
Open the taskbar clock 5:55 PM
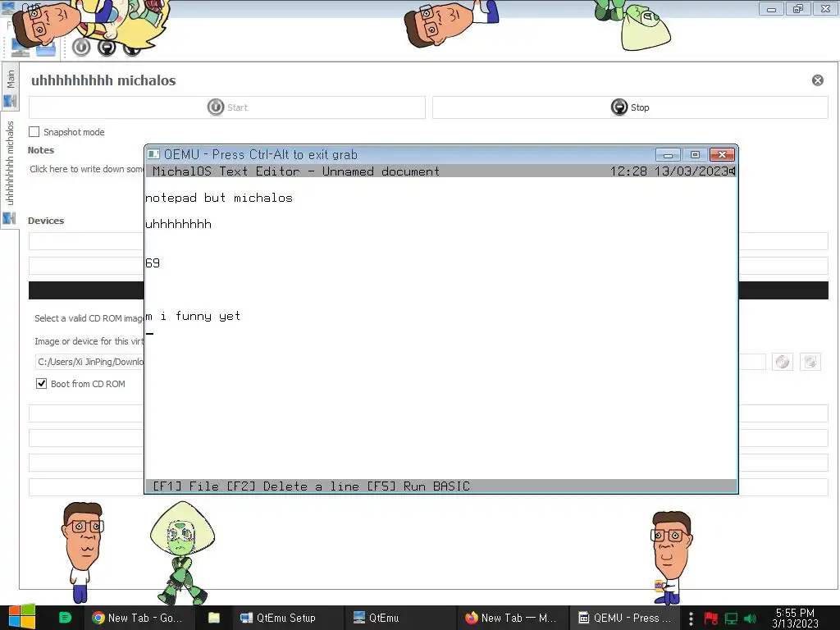[795, 619]
